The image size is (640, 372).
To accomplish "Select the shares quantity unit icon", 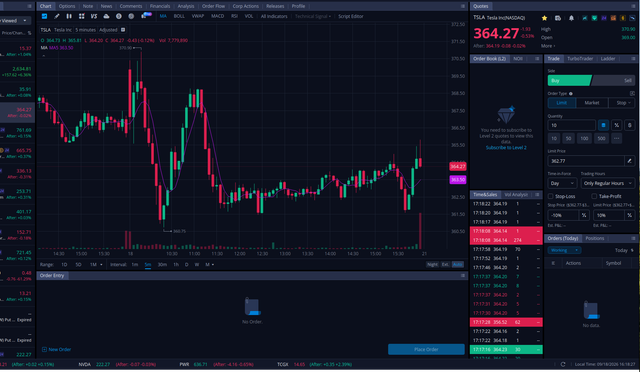I will click(603, 125).
